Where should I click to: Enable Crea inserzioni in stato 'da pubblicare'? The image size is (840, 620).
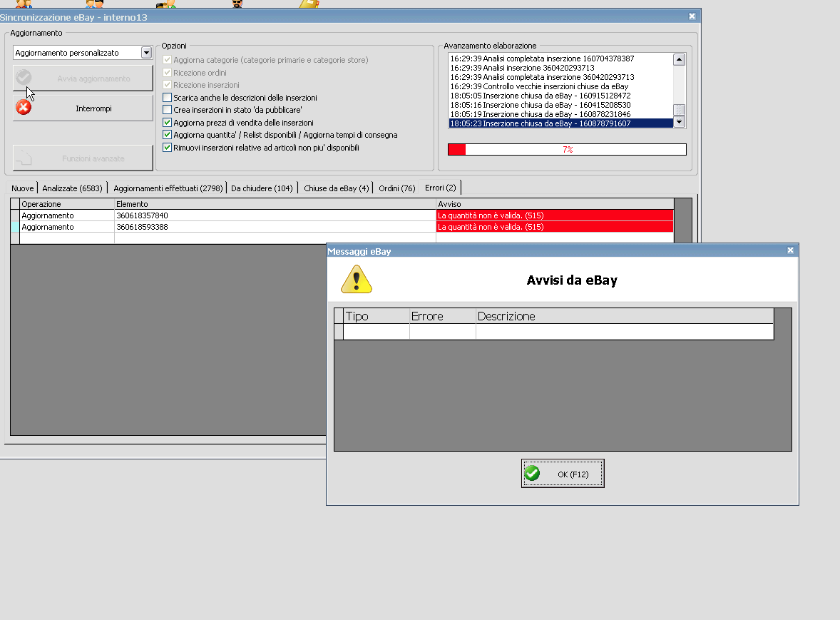click(x=167, y=110)
